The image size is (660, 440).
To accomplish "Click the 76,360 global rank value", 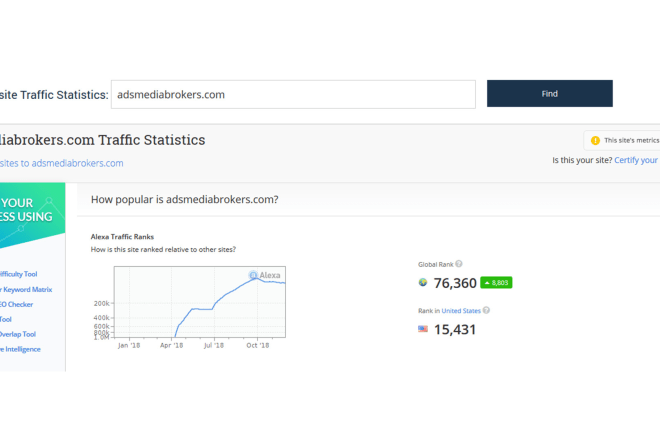I will pyautogui.click(x=455, y=283).
